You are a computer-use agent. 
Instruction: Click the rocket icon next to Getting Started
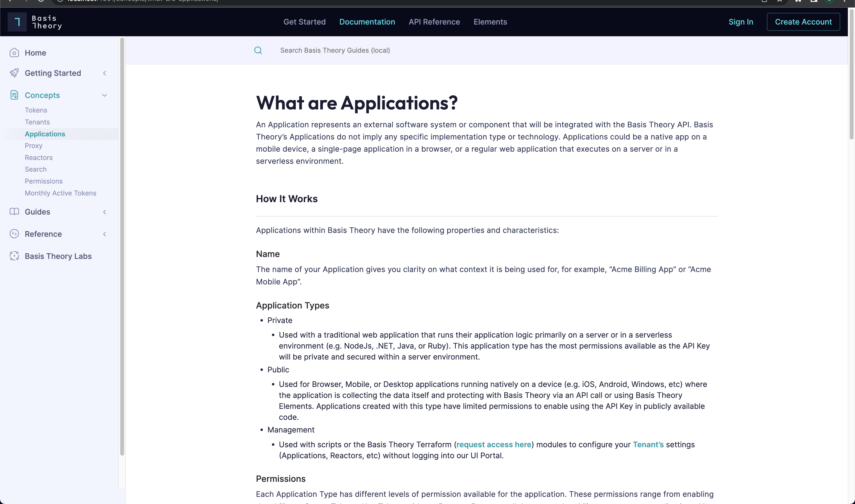pos(14,73)
